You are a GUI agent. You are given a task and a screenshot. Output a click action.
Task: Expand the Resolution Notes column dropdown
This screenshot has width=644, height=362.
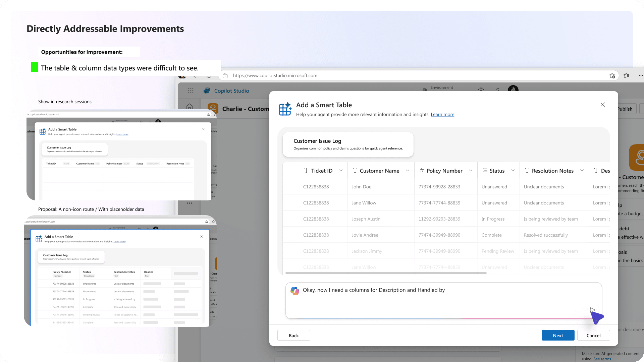click(x=582, y=171)
